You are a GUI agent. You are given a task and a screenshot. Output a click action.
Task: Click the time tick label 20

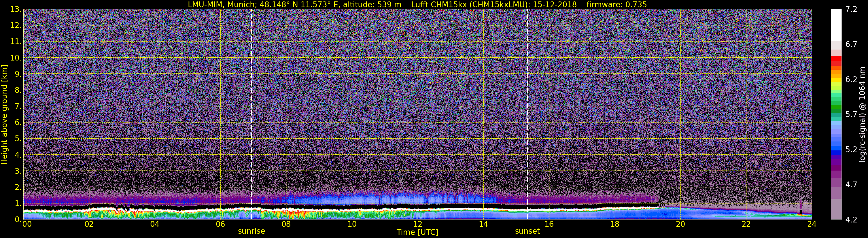(x=680, y=224)
